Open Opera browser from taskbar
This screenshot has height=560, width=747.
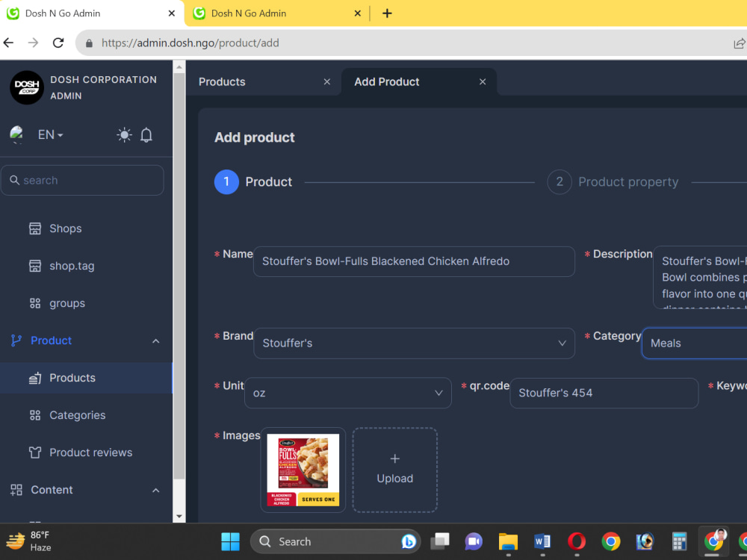coord(577,541)
